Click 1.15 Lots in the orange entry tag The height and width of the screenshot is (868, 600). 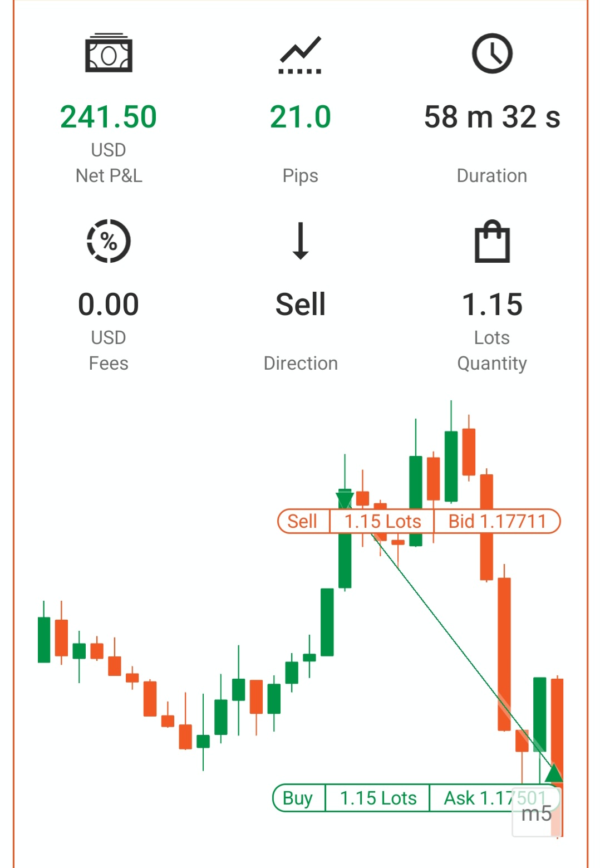382,521
